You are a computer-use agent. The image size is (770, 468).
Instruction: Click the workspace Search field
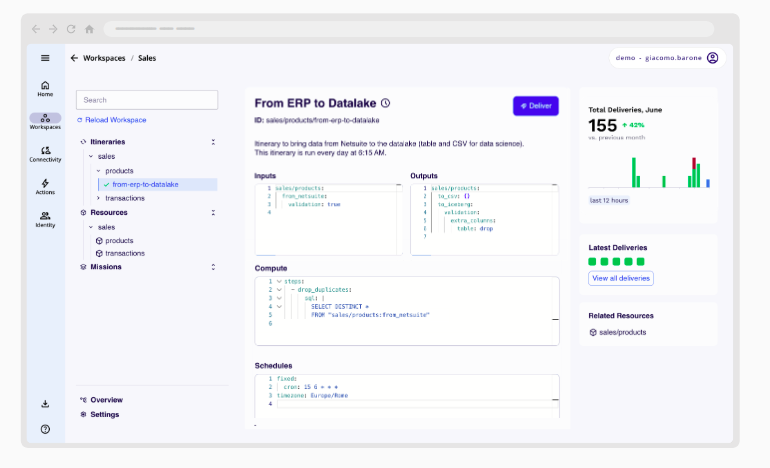tap(147, 100)
